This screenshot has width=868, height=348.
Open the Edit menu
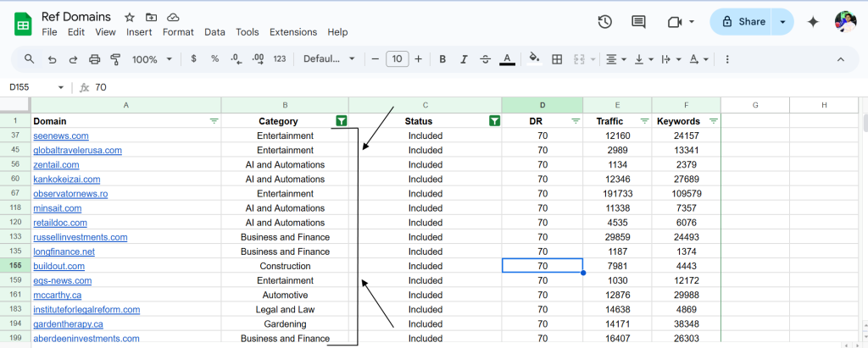[75, 32]
